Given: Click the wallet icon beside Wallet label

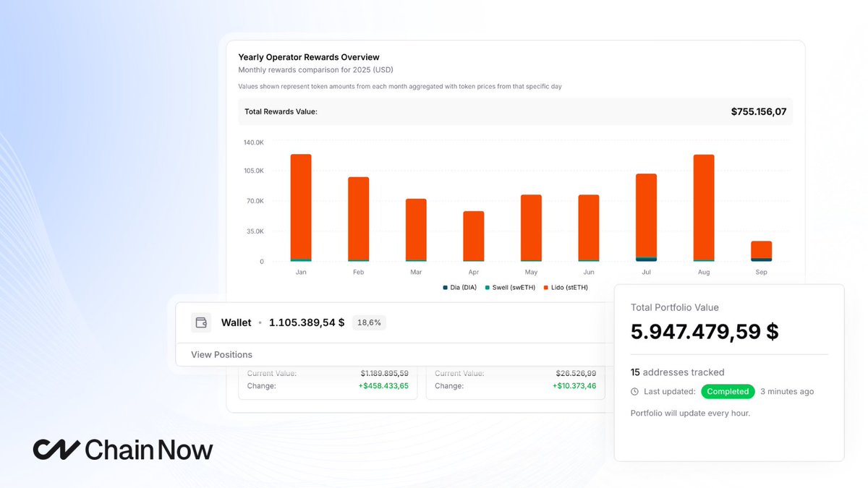Looking at the screenshot, I should [x=201, y=322].
